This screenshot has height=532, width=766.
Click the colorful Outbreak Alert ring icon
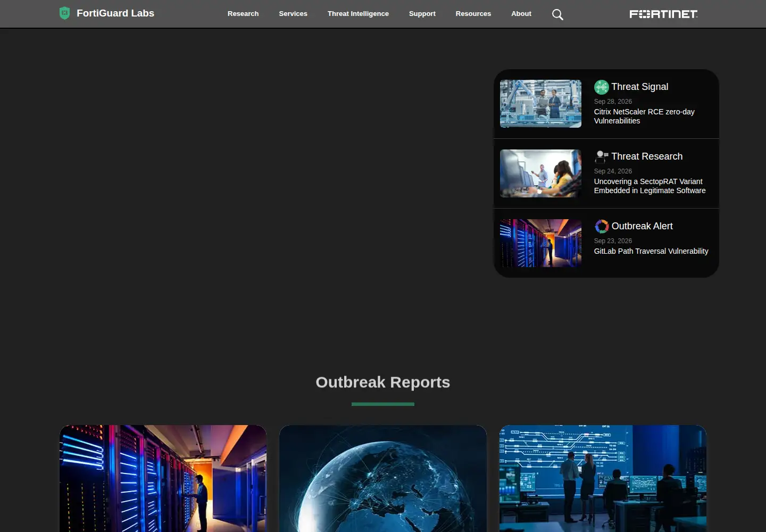602,226
